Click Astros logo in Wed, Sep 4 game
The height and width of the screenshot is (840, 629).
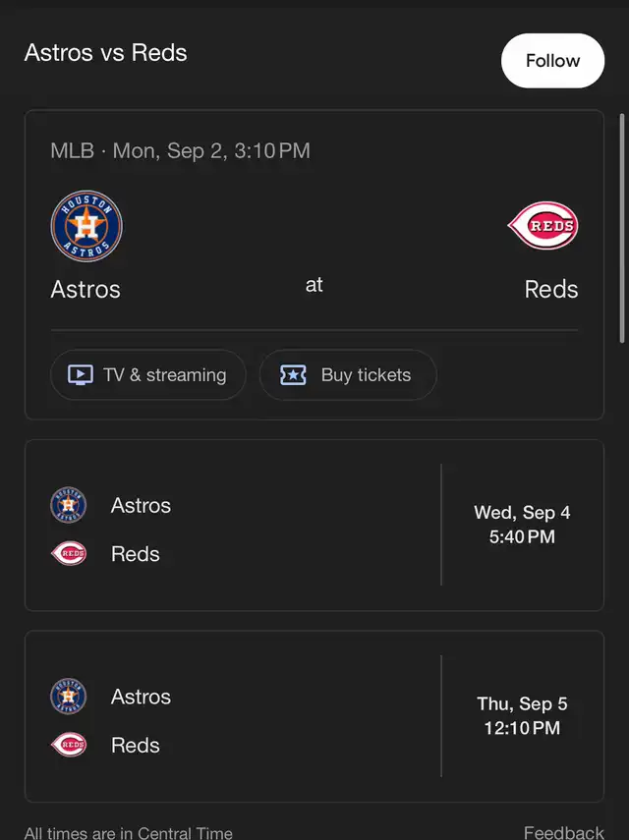tap(69, 505)
